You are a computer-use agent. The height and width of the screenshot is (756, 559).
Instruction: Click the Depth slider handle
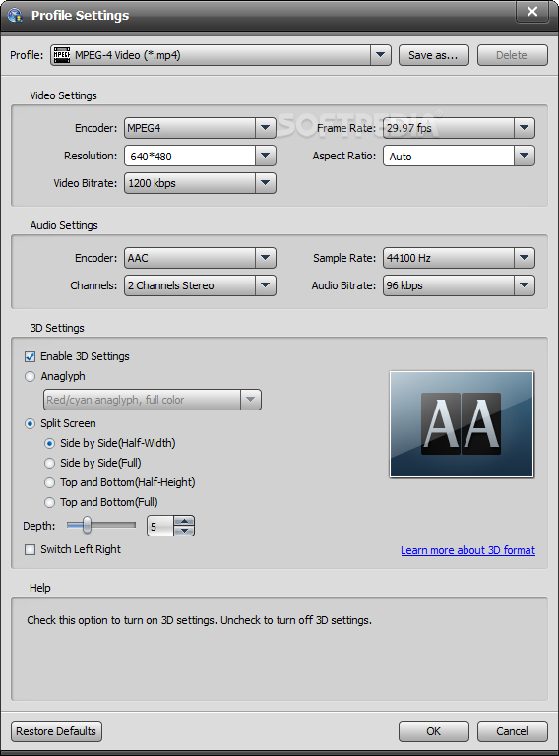coord(87,525)
